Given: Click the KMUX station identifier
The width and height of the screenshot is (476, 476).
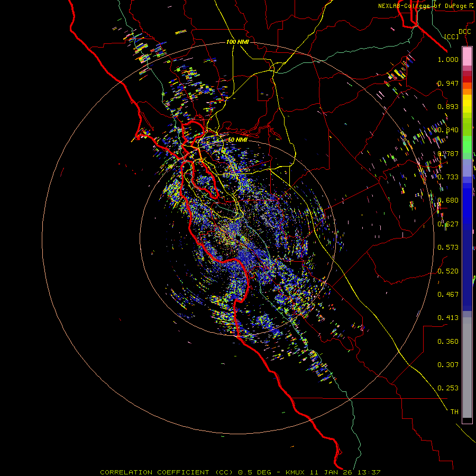Looking at the screenshot, I should (x=295, y=472).
